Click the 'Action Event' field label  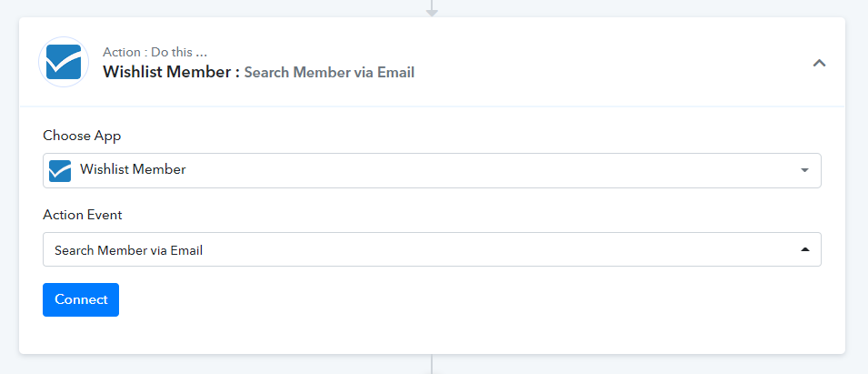click(x=83, y=215)
